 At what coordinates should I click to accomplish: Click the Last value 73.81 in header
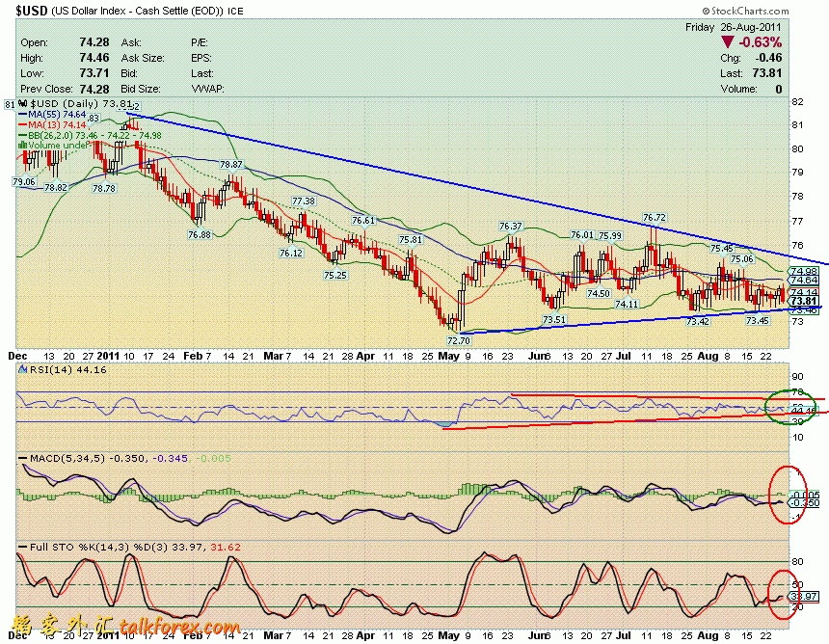pyautogui.click(x=767, y=73)
